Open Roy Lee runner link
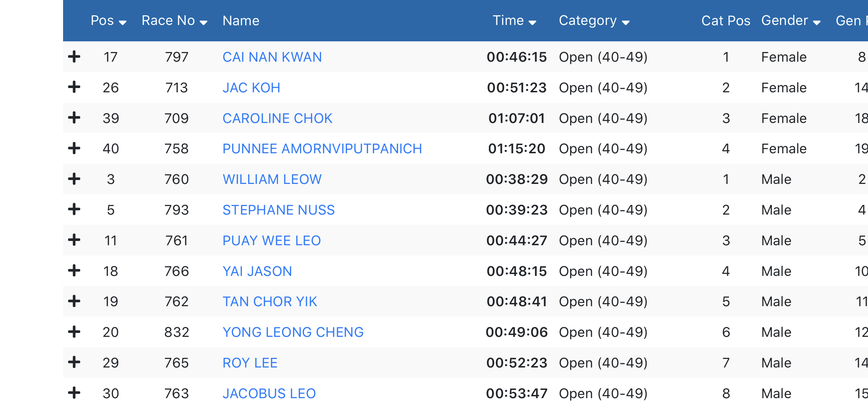This screenshot has height=401, width=868. click(250, 363)
